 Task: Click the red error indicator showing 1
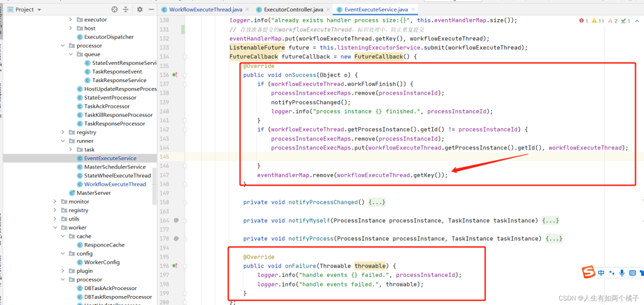(584, 21)
